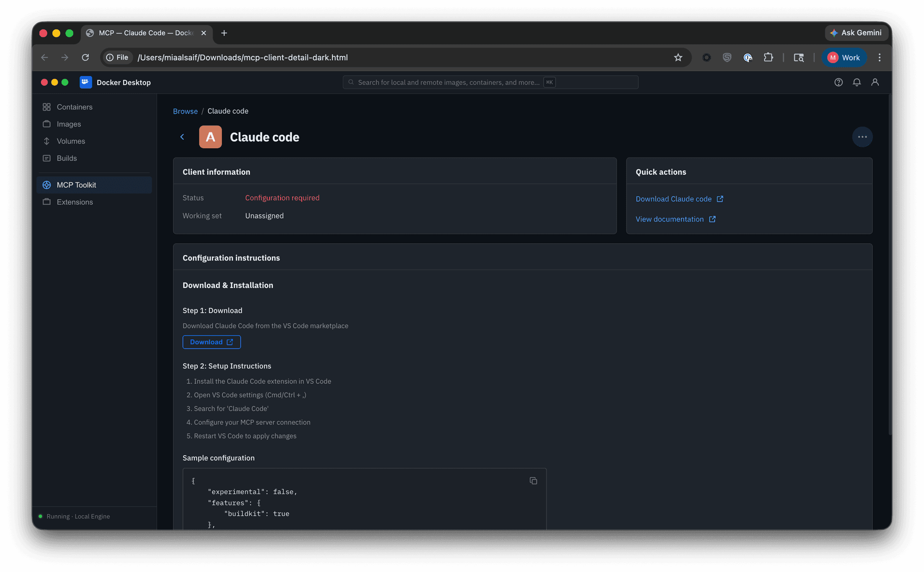The height and width of the screenshot is (572, 924).
Task: Go to Containers in sidebar
Action: (x=75, y=107)
